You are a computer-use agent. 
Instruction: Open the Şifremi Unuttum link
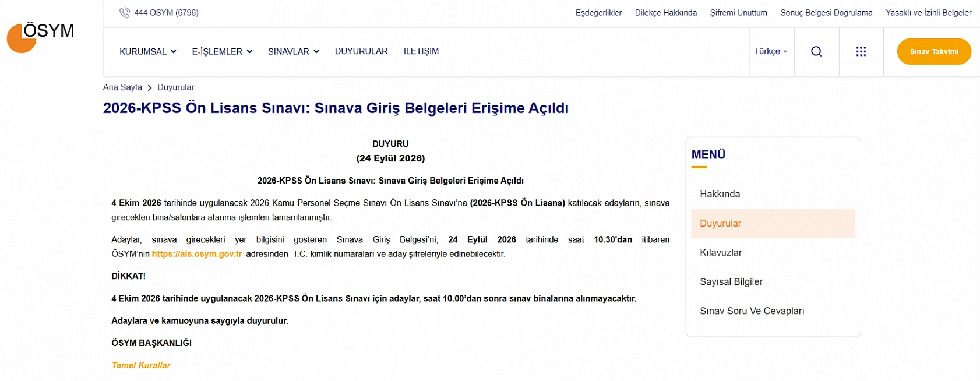tap(738, 13)
